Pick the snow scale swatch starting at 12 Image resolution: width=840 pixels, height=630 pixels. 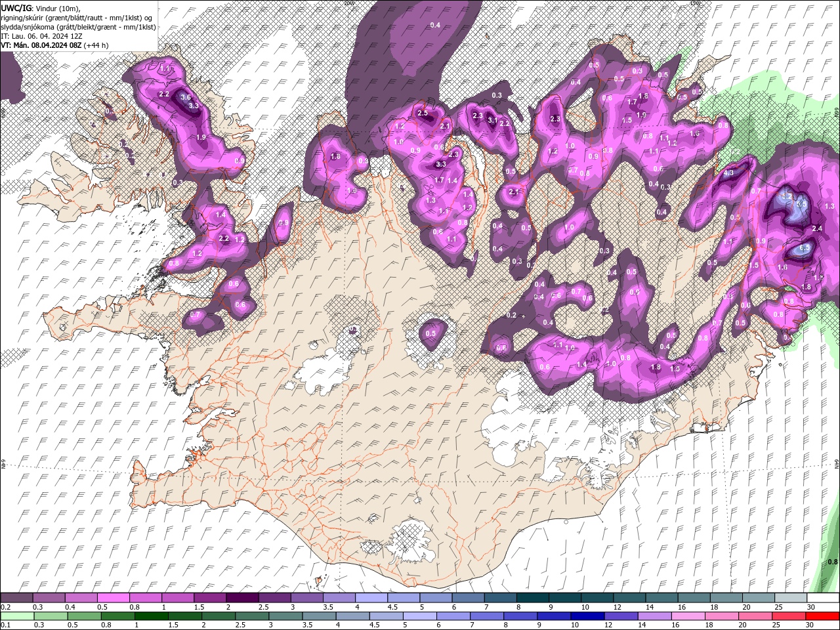(x=629, y=598)
